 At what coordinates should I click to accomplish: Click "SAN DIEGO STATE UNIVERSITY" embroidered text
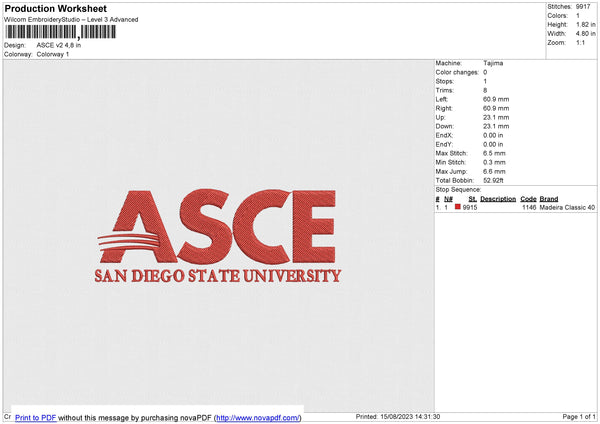tap(218, 276)
